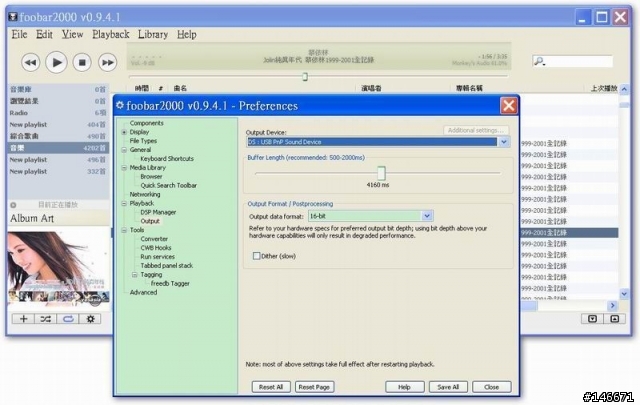Viewport: 640px width, 405px height.
Task: Collapse the Media Library tree node
Action: [x=124, y=168]
